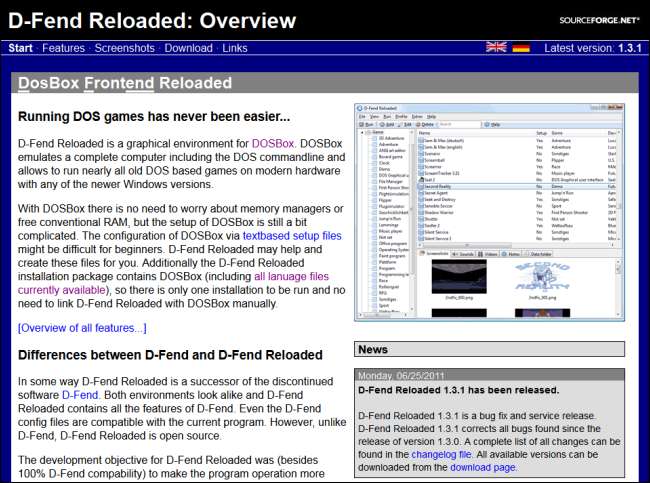Screen dimensions: 650x483
Task: Open the download page link in News
Action: tap(483, 467)
